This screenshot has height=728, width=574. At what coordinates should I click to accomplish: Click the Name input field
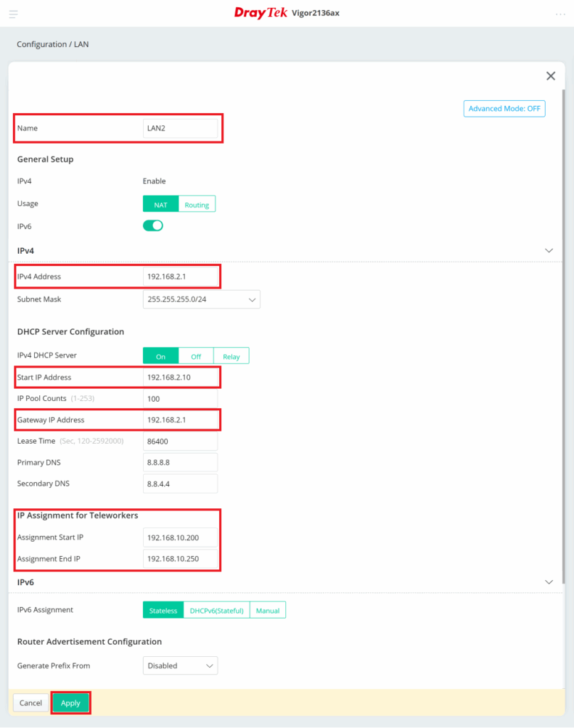180,128
